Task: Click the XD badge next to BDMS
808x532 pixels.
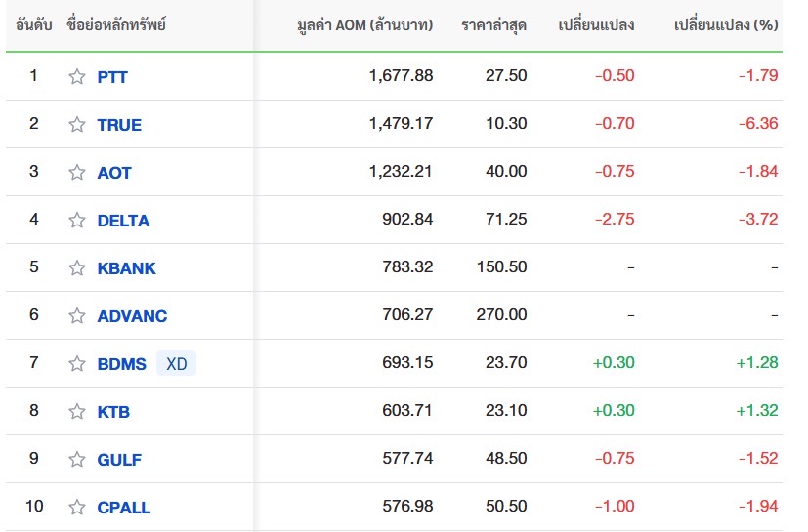Action: click(x=176, y=363)
